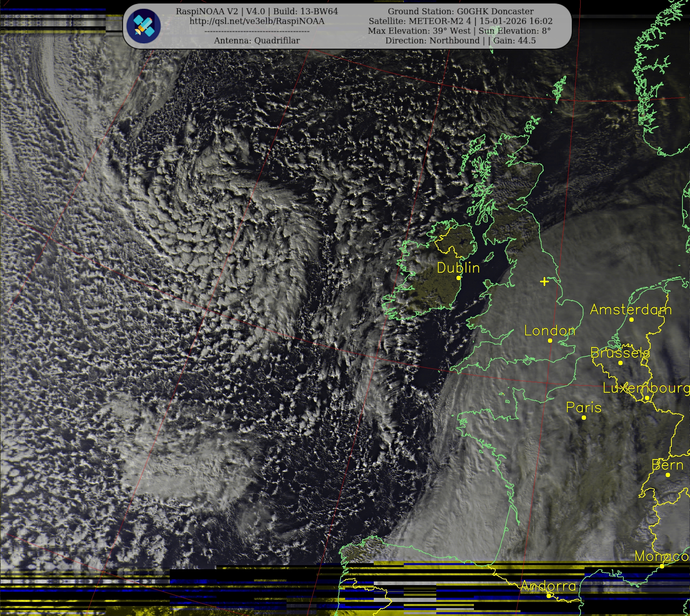Click the Ground Station G0GHK Doncaster text

coord(461,11)
